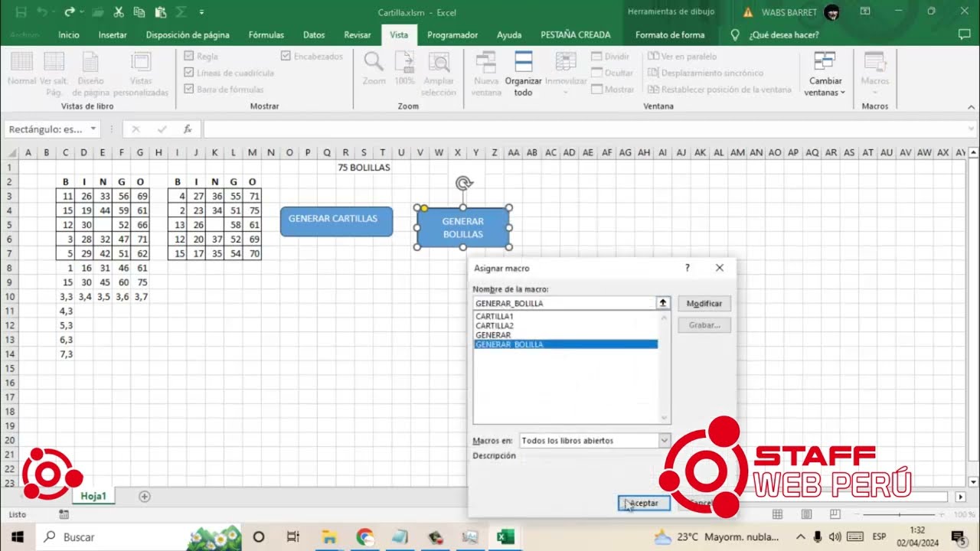Viewport: 980px width, 551px height.
Task: Open Chrome from the taskbar
Action: pos(364,537)
